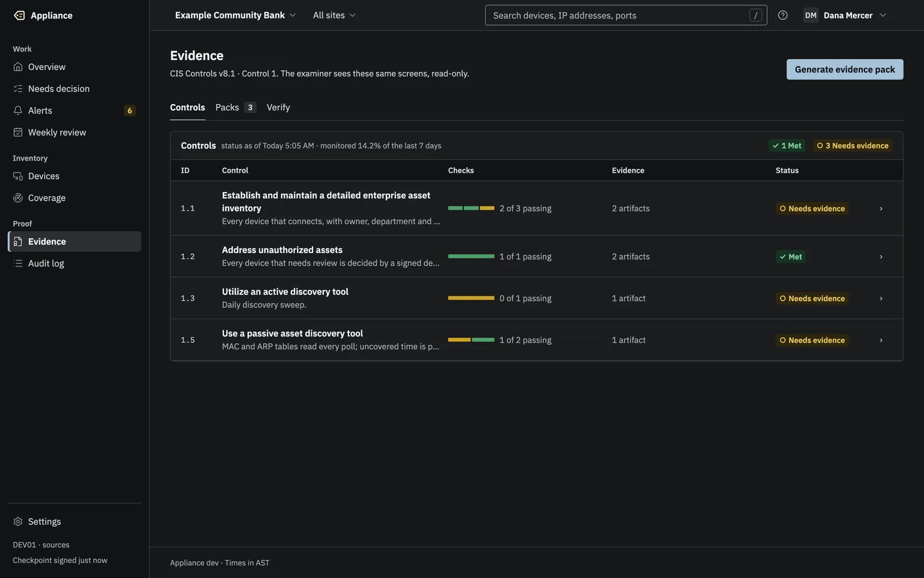This screenshot has width=924, height=578.
Task: Switch to the Verify tab
Action: [278, 107]
